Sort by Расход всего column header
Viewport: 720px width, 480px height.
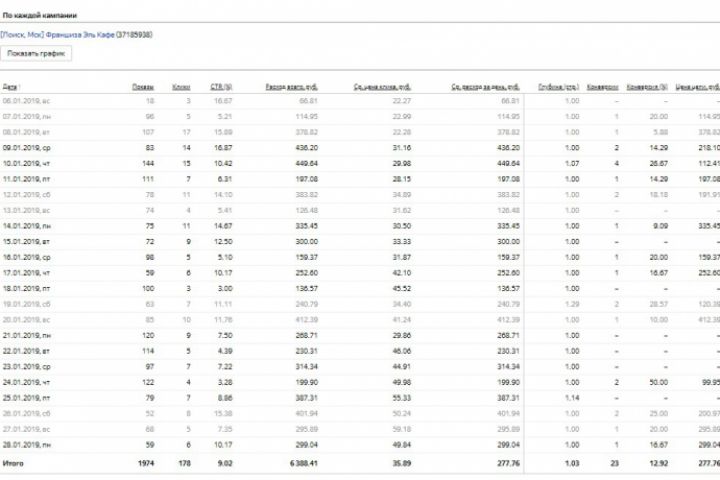[291, 87]
